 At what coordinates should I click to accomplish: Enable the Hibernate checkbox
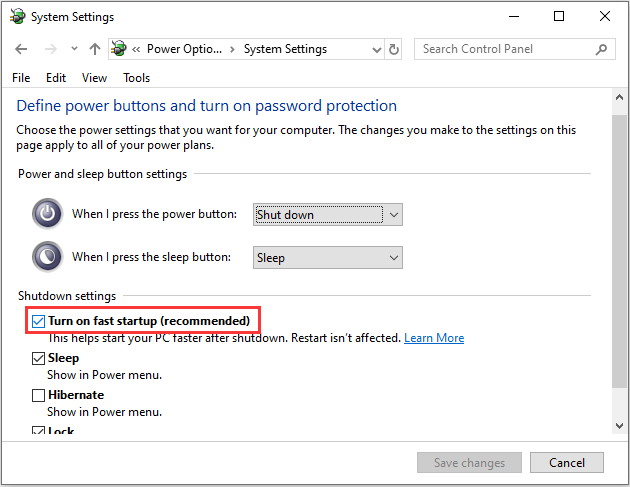click(38, 395)
